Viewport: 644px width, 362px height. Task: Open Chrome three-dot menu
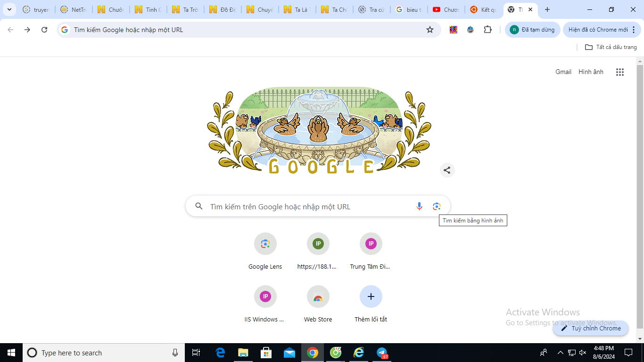tap(633, 30)
